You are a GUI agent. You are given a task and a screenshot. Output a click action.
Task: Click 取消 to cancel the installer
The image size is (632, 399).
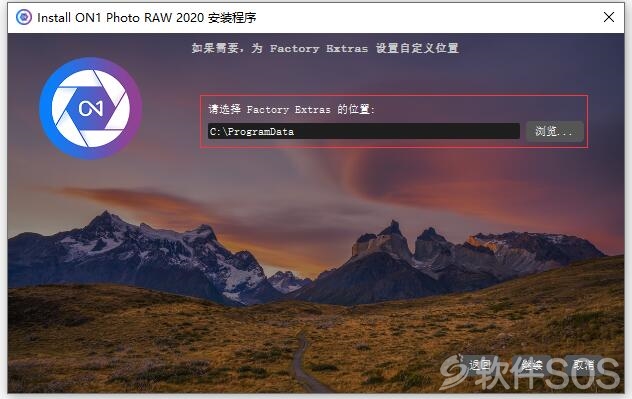point(584,365)
